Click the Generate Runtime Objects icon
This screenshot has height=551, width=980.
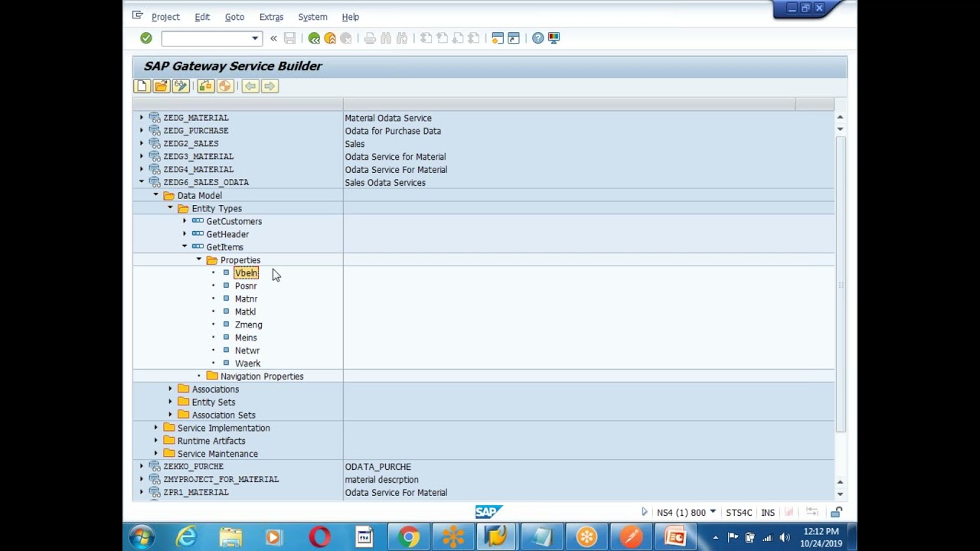[x=224, y=86]
